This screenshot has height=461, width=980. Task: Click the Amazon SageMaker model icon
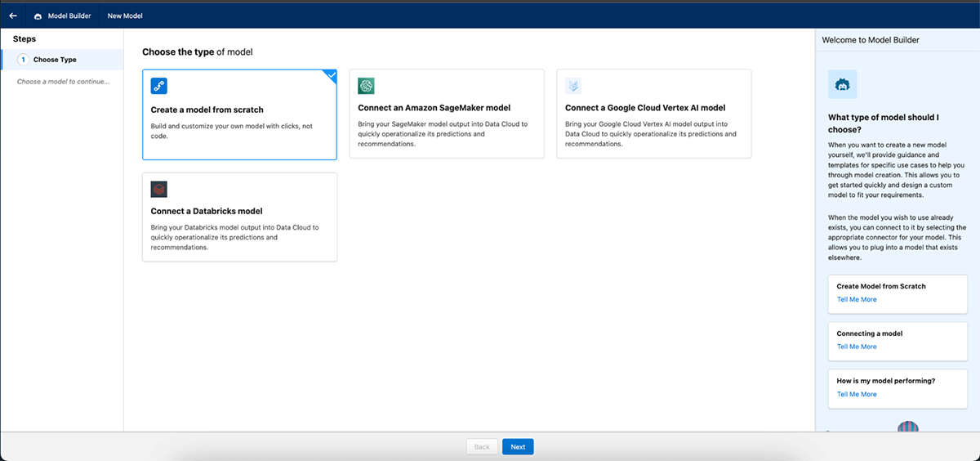point(366,87)
